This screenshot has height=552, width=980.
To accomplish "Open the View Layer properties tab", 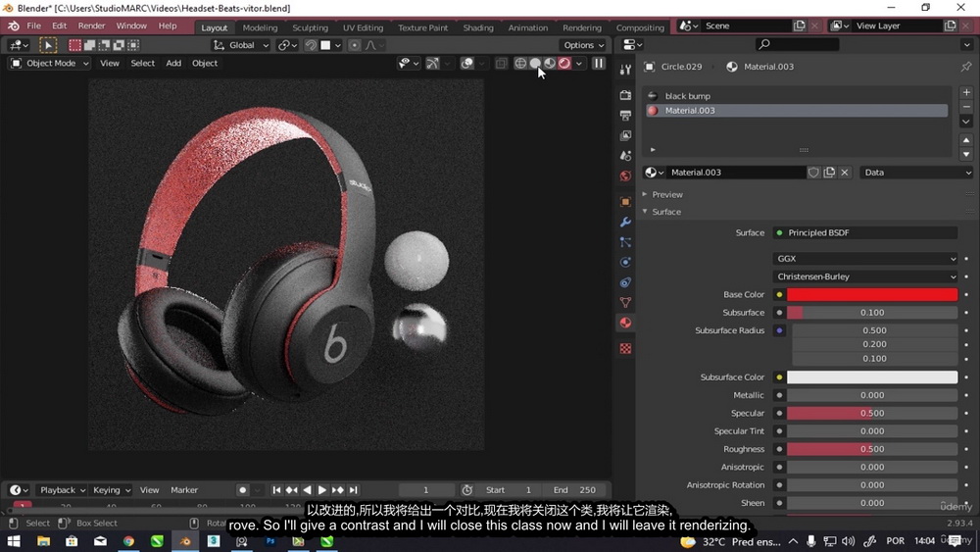I will (x=625, y=135).
